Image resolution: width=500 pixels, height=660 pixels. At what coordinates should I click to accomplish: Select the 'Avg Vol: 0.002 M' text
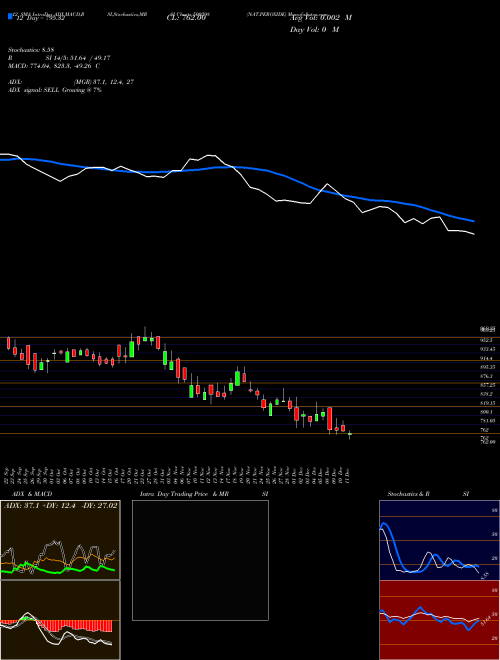pyautogui.click(x=321, y=18)
